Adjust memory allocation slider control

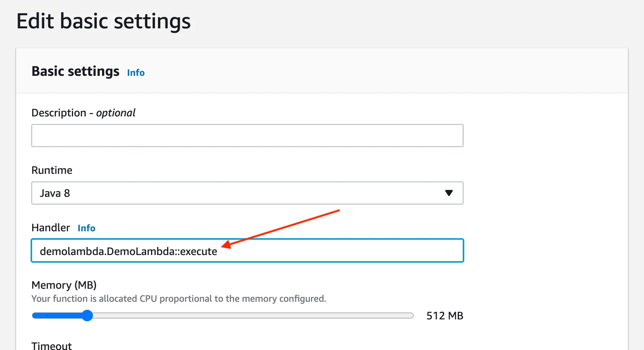coord(87,315)
